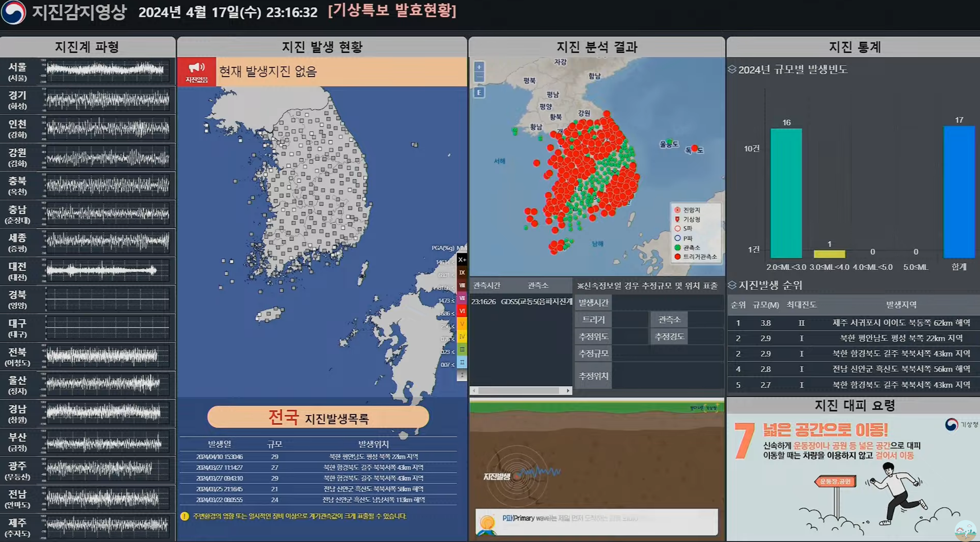Image resolution: width=980 pixels, height=542 pixels.
Task: Click the house icon at bottom right corner
Action: 966,531
